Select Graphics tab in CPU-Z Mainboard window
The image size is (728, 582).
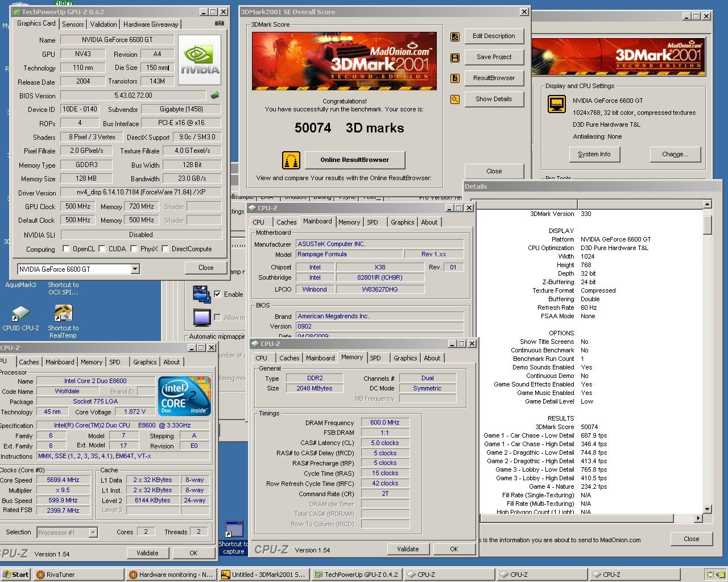click(x=402, y=222)
